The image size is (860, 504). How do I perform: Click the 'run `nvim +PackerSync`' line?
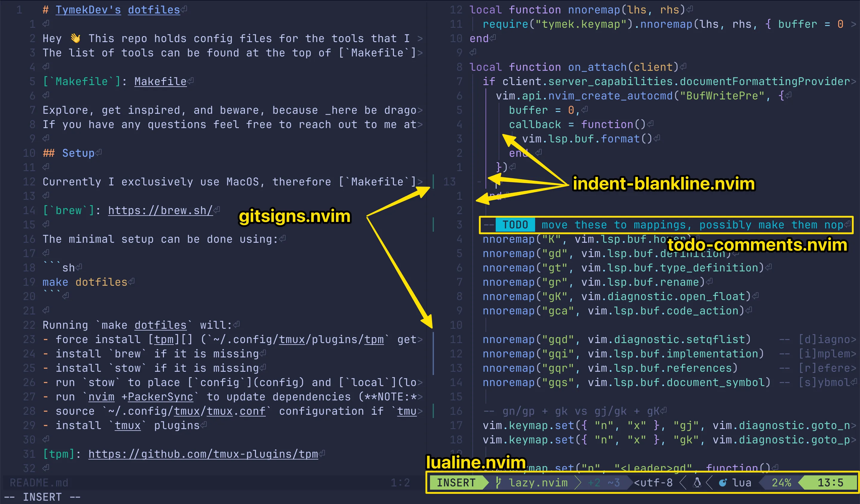232,397
